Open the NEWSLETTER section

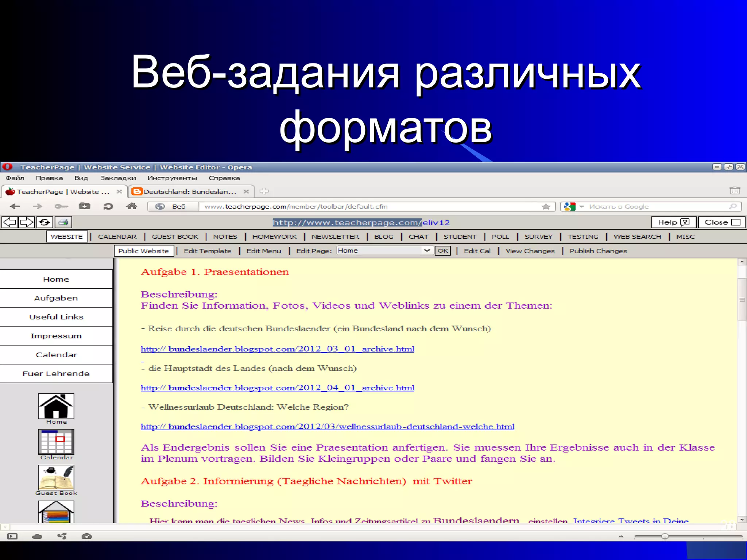335,236
